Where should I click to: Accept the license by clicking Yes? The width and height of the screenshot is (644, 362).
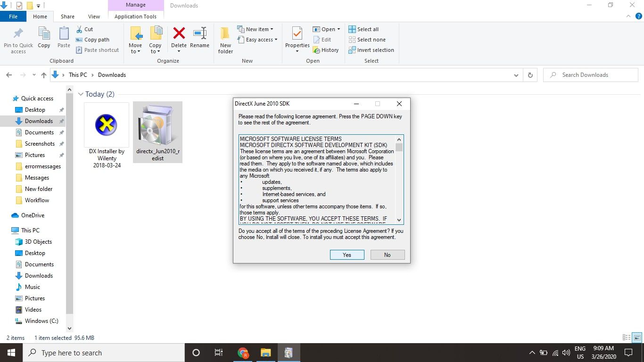[x=347, y=255]
